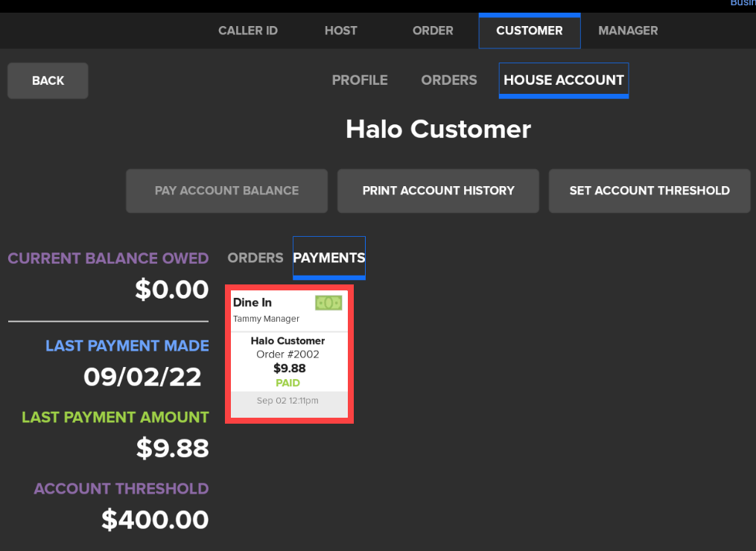Open customer Orders section beside Profile
Viewport: 756px width, 551px height.
click(448, 80)
